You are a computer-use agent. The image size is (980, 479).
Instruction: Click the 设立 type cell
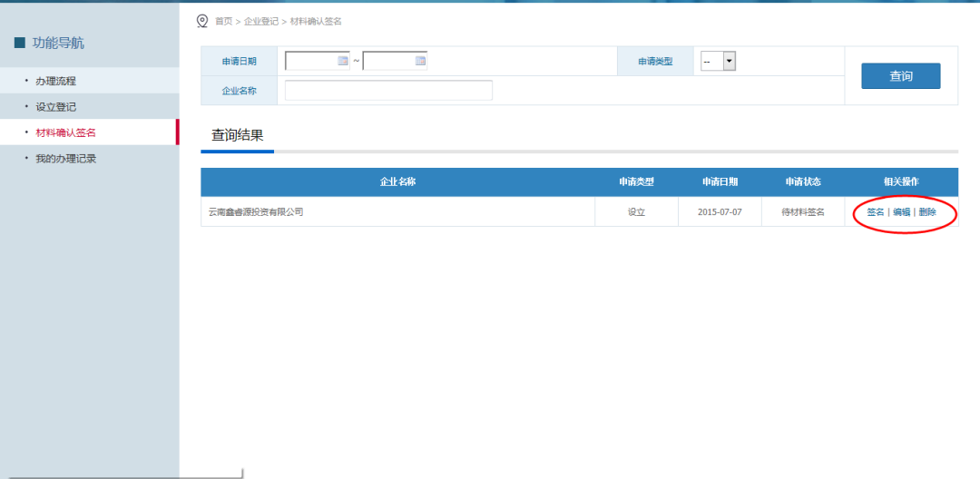[636, 212]
